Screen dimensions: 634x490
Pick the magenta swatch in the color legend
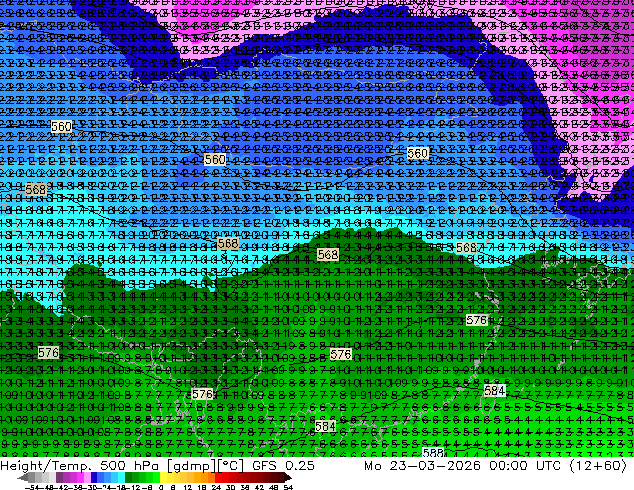[x=80, y=477]
